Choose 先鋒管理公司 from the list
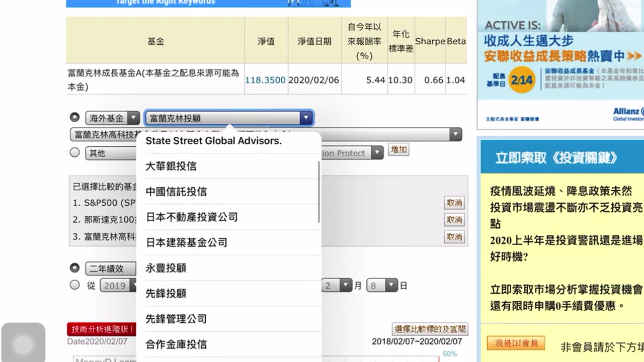 pos(229,319)
